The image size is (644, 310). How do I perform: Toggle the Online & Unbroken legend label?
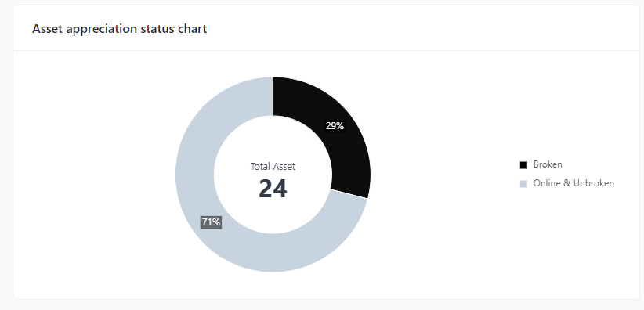point(573,183)
